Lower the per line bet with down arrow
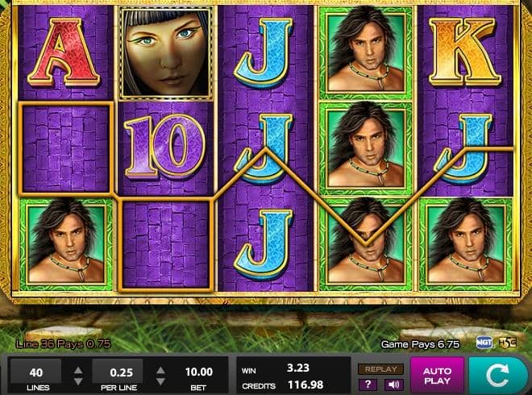532x395 pixels. pyautogui.click(x=161, y=381)
